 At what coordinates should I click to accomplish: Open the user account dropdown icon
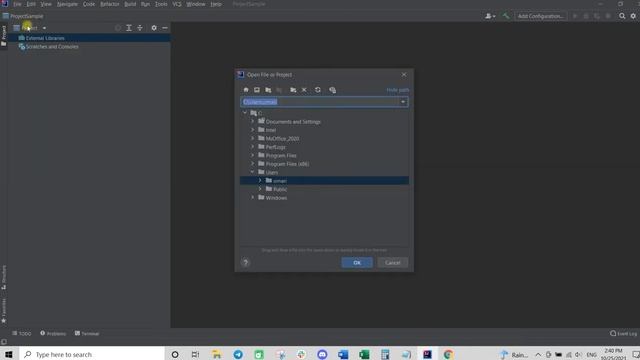490,16
